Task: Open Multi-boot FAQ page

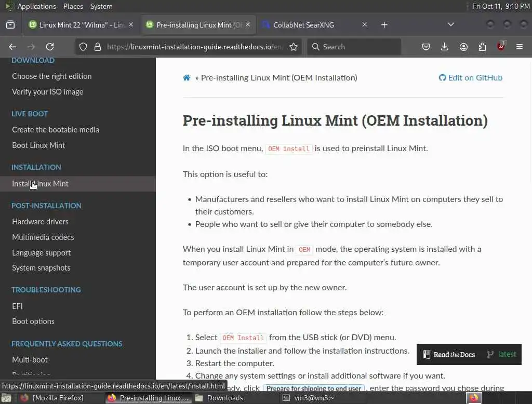Action: (x=30, y=359)
